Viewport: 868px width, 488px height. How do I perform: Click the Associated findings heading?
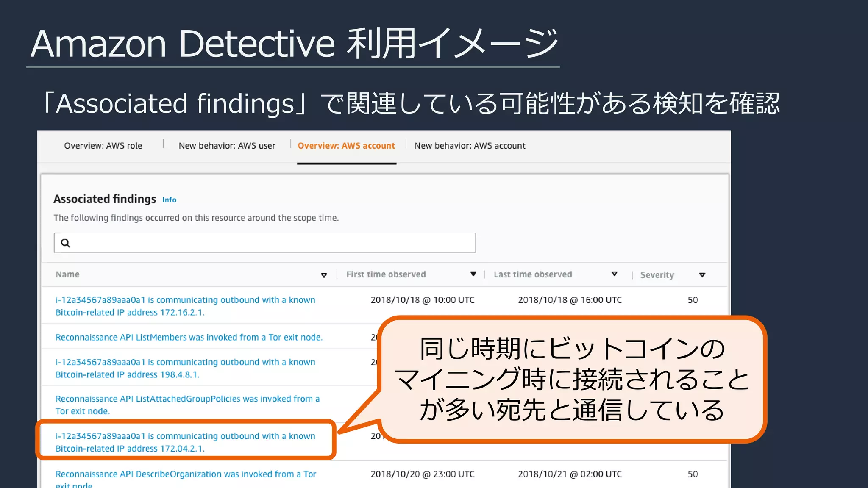105,199
